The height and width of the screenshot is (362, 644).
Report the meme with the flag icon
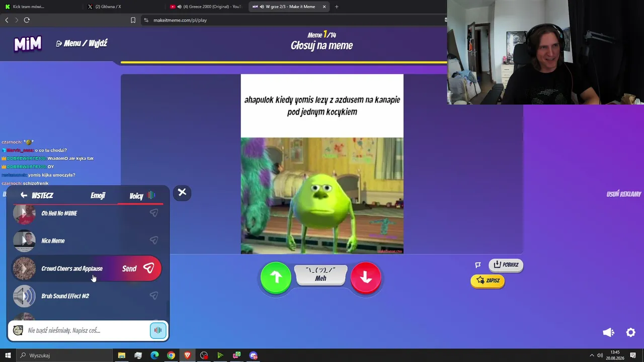pyautogui.click(x=478, y=265)
